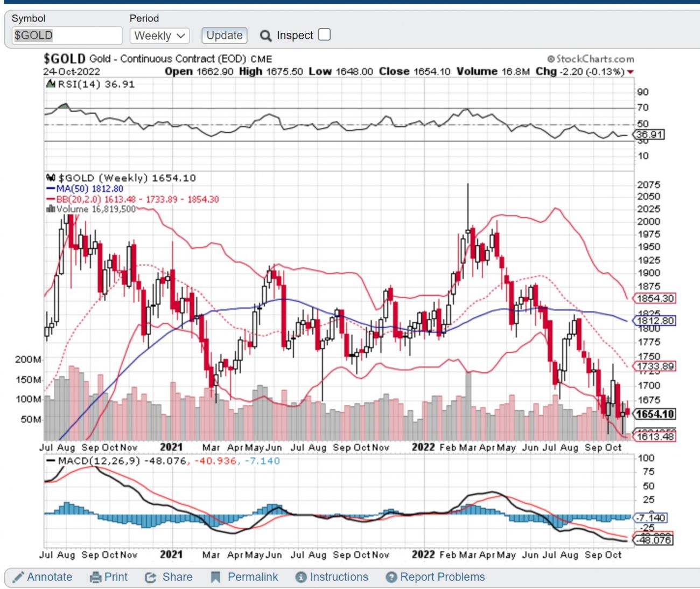Click the MA(50) axis label 1812.80
700x589 pixels.
(x=655, y=321)
